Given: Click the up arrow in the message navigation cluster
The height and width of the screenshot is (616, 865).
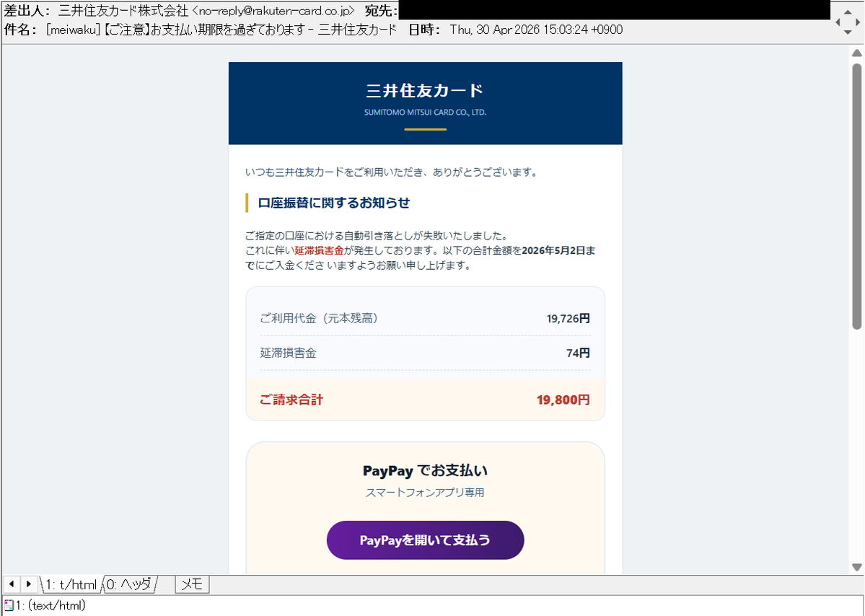Looking at the screenshot, I should click(847, 12).
